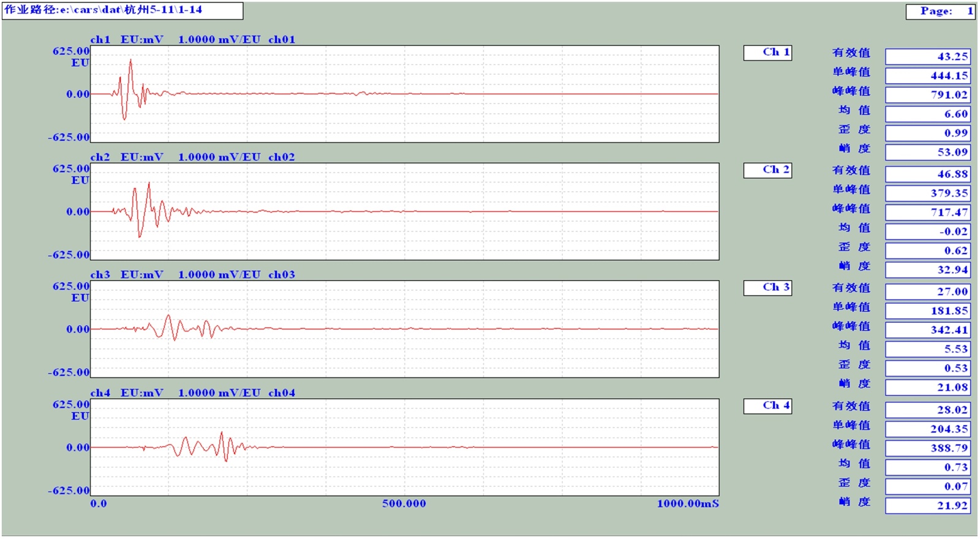Click Ch 2 mean value -0.02
The image size is (980, 539).
click(927, 232)
